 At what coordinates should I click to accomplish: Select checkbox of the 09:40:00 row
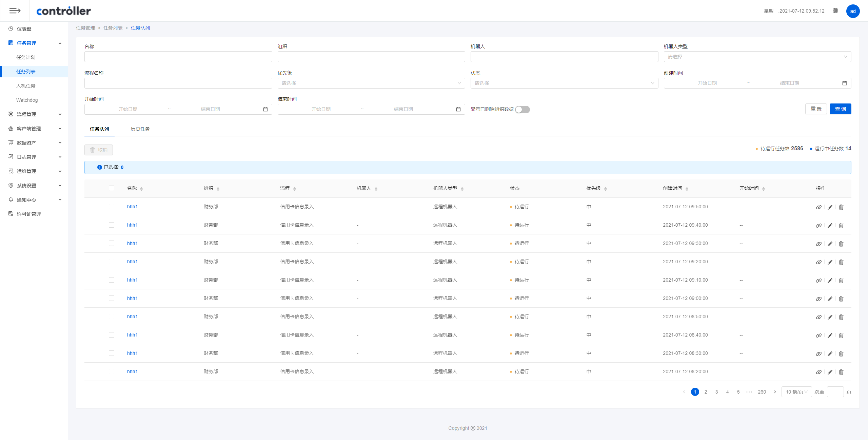(112, 225)
